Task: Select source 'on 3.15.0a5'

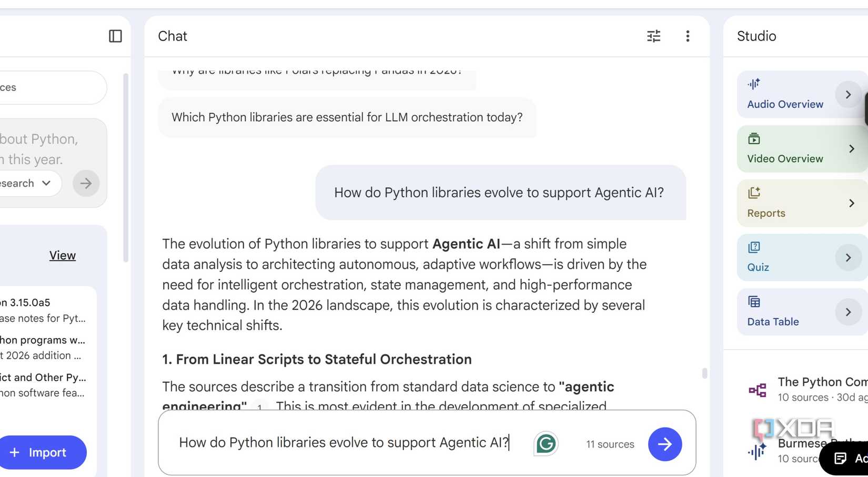Action: click(x=43, y=310)
